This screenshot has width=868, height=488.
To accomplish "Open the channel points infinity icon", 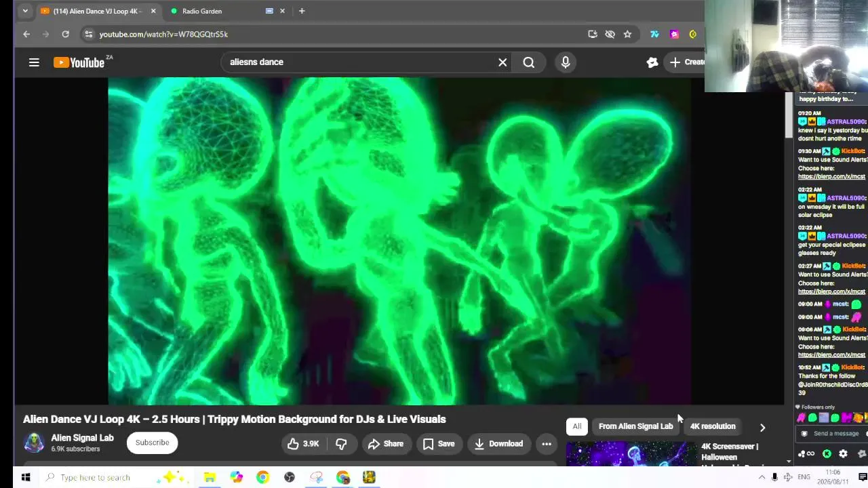I will pyautogui.click(x=810, y=454).
